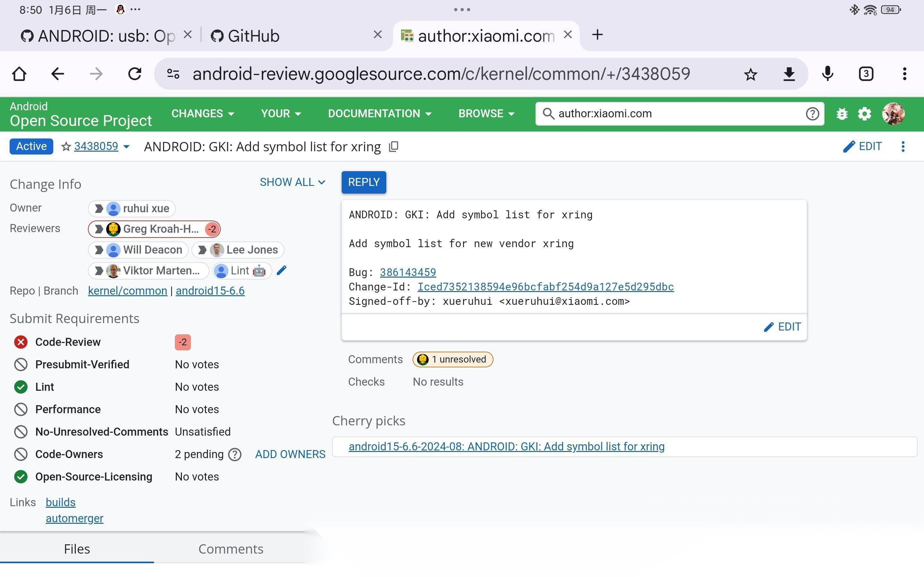
Task: Expand the CHANGES dropdown menu
Action: 203,114
